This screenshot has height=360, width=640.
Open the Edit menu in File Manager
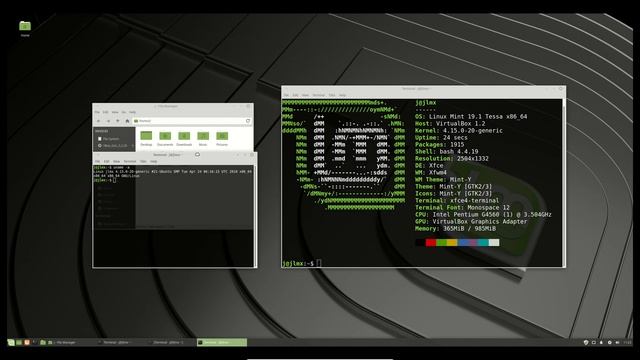point(105,112)
